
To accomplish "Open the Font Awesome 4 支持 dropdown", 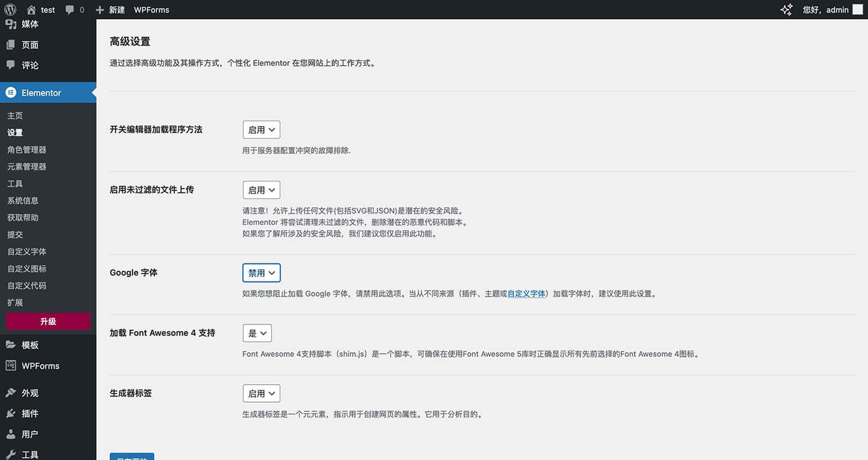I will 257,333.
